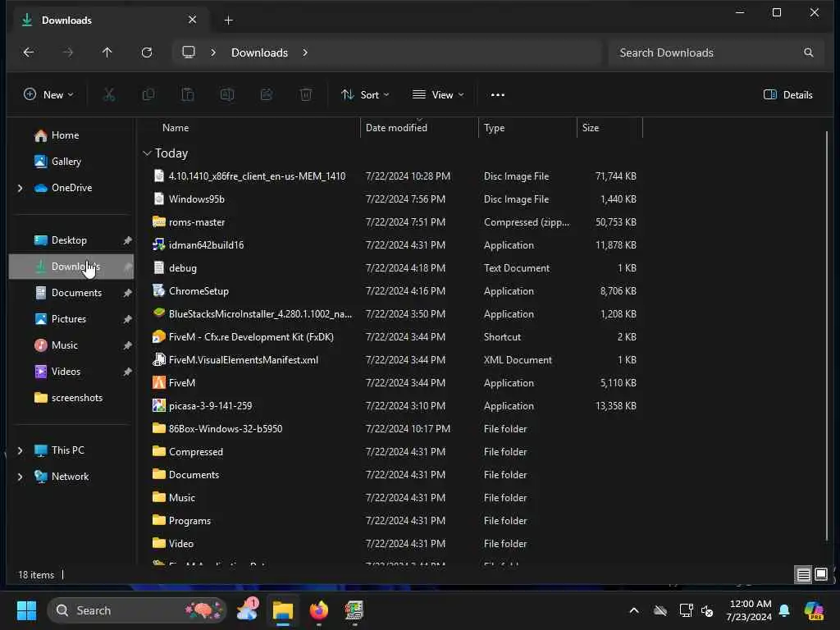Select the FiveM application icon
Image resolution: width=840 pixels, height=630 pixels.
[158, 382]
